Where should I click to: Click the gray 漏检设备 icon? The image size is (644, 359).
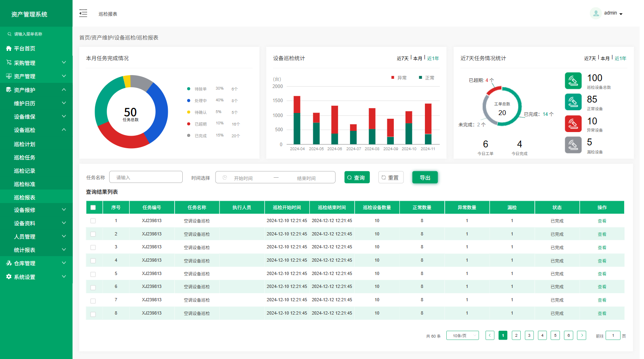click(573, 145)
